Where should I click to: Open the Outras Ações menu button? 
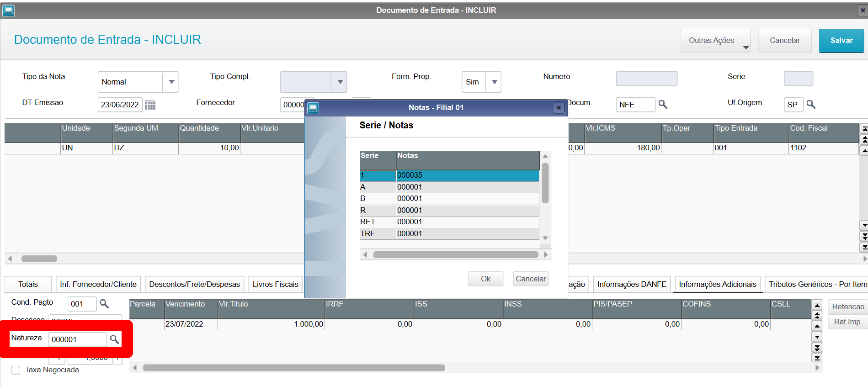[x=715, y=41]
